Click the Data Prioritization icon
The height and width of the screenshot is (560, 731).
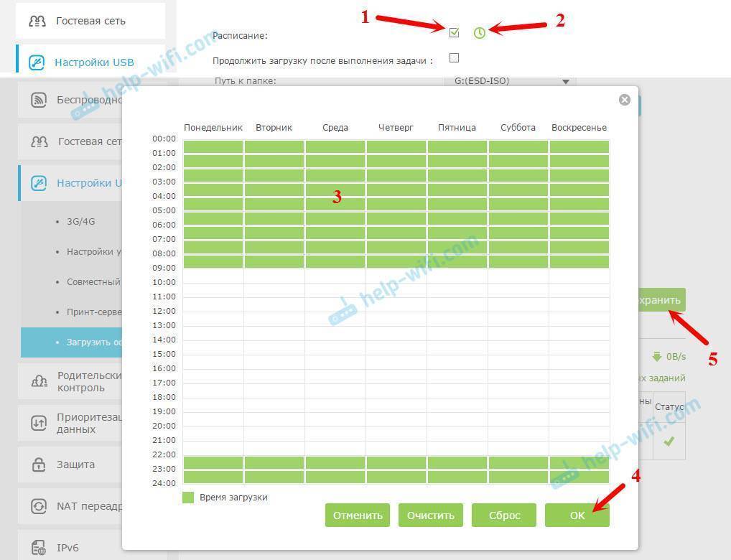pyautogui.click(x=39, y=423)
